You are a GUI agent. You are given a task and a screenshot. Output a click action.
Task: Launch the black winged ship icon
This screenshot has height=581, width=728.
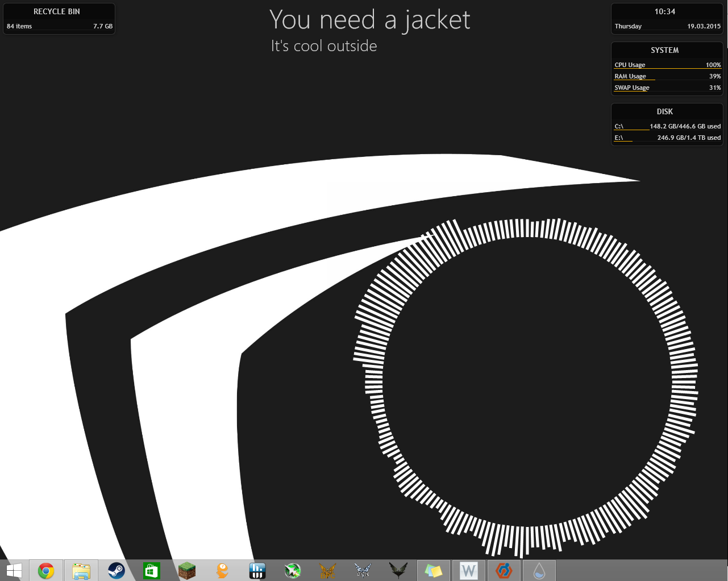pos(398,571)
